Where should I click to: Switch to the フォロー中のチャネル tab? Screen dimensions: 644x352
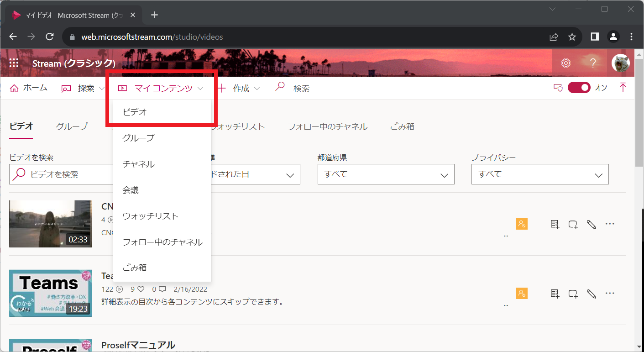click(327, 126)
